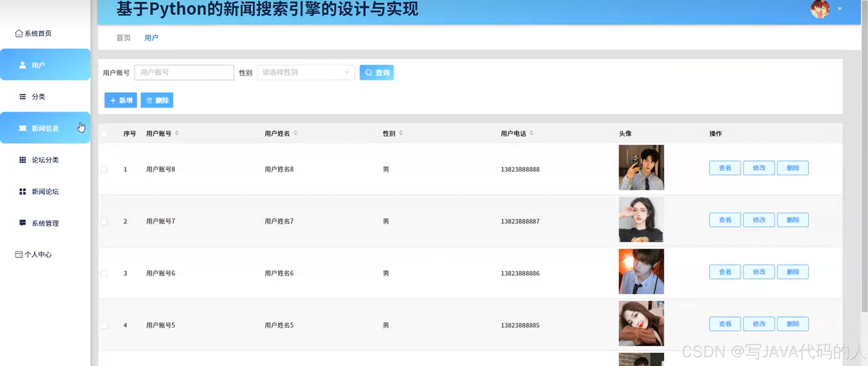Click the grid icon beside 论坛分类
This screenshot has height=366, width=868.
tap(23, 160)
